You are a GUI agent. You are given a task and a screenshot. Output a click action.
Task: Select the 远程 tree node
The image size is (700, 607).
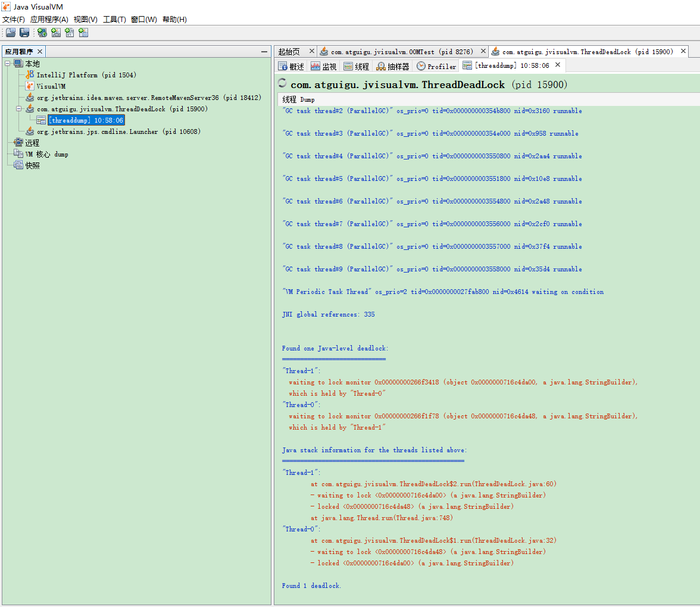tap(32, 143)
